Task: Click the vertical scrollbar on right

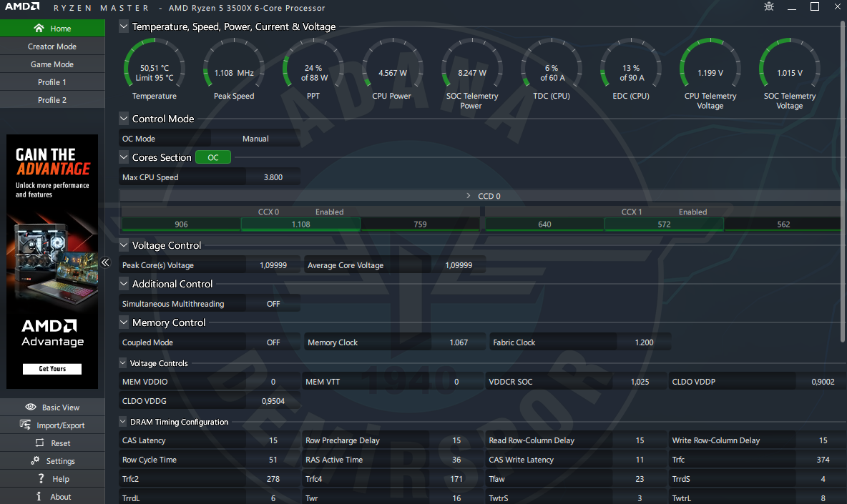Action: click(843, 181)
